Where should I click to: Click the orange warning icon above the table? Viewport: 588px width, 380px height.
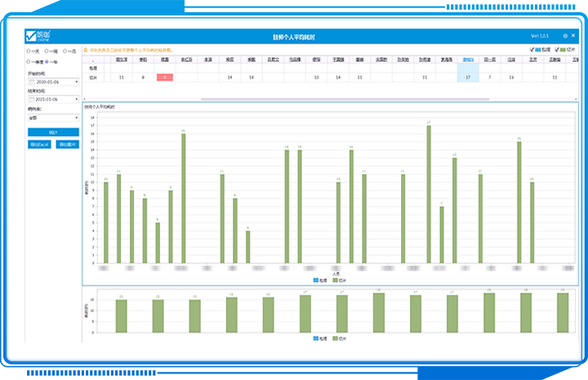(x=87, y=50)
